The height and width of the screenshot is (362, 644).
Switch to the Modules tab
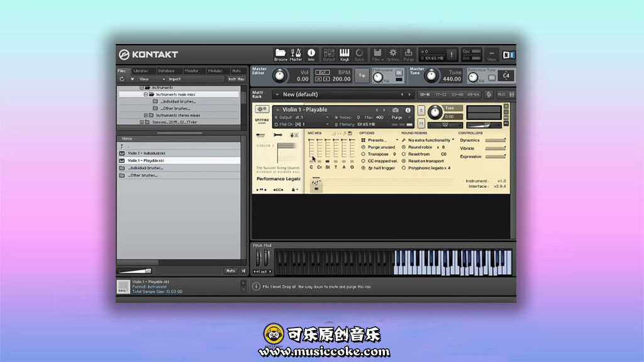tap(215, 71)
